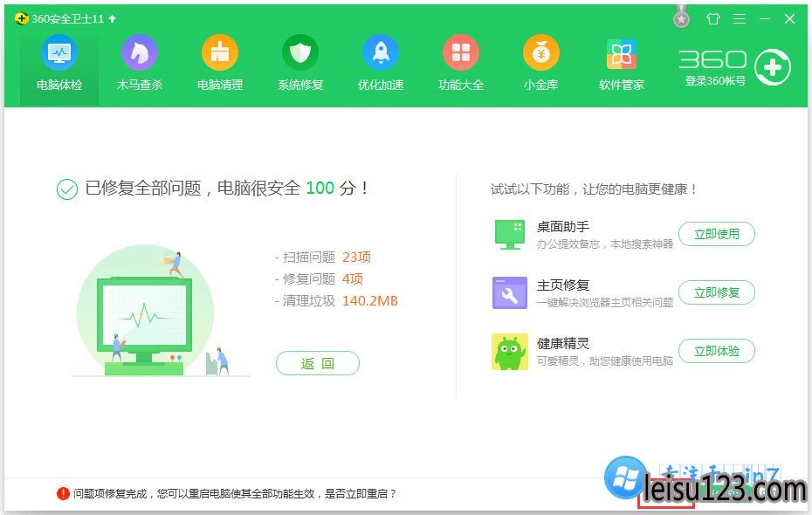Open the medal badge icon
Screen dimensions: 812x515
(682, 17)
